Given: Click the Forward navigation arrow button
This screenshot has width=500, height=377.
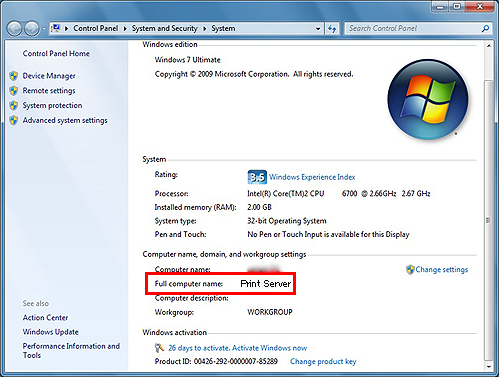Looking at the screenshot, I should pyautogui.click(x=32, y=29).
